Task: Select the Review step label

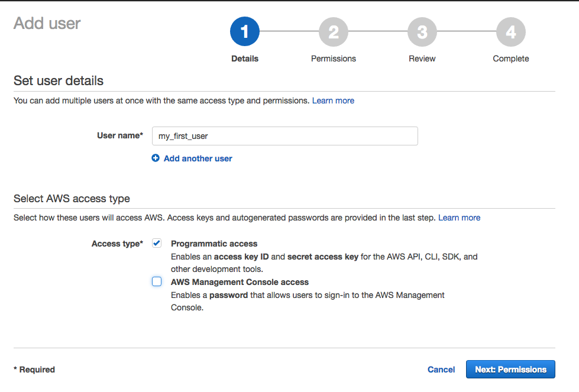Action: (x=422, y=59)
